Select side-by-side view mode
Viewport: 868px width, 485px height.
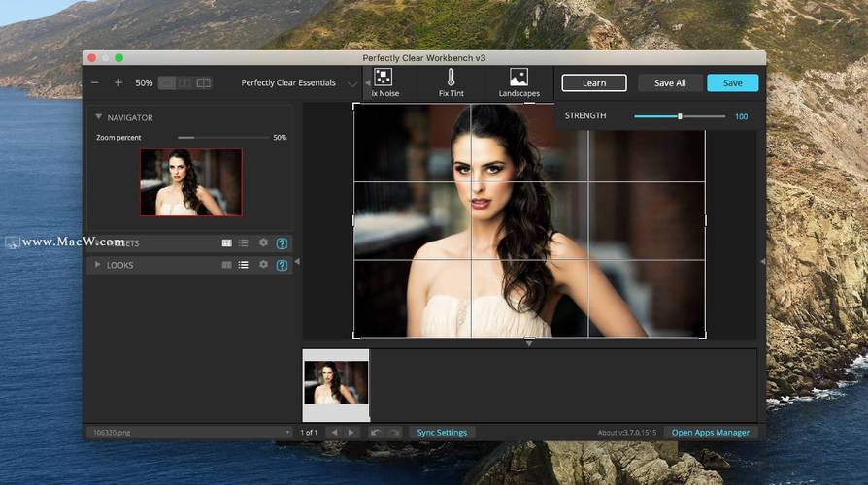184,83
